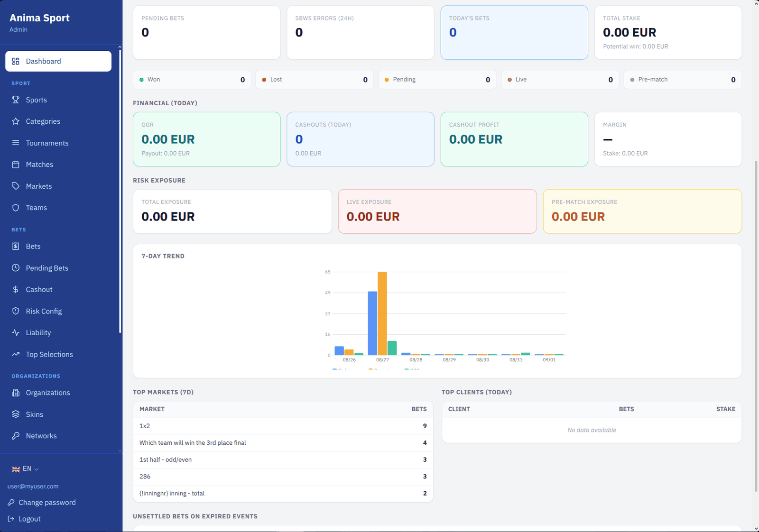Open the Sports page
759x532 pixels.
(58, 100)
